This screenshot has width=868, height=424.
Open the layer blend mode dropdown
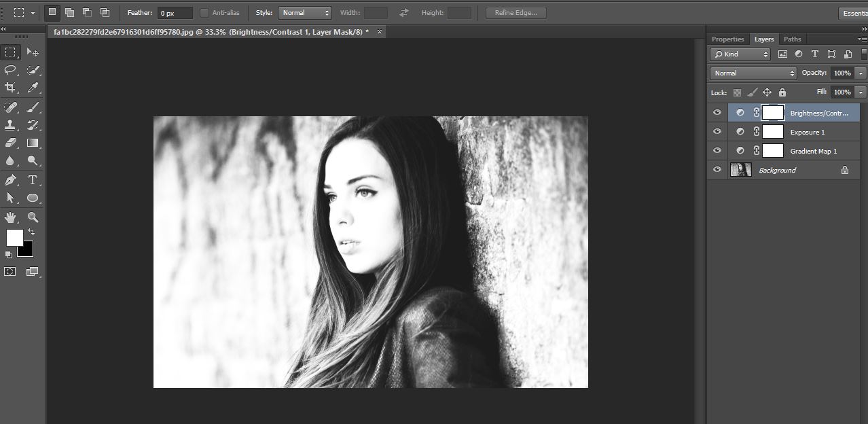click(x=753, y=73)
